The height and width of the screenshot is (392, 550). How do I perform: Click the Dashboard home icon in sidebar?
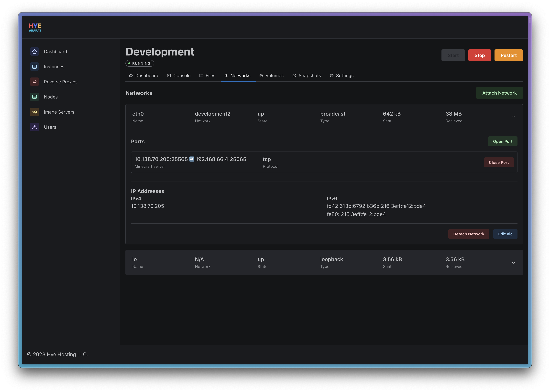pyautogui.click(x=34, y=52)
